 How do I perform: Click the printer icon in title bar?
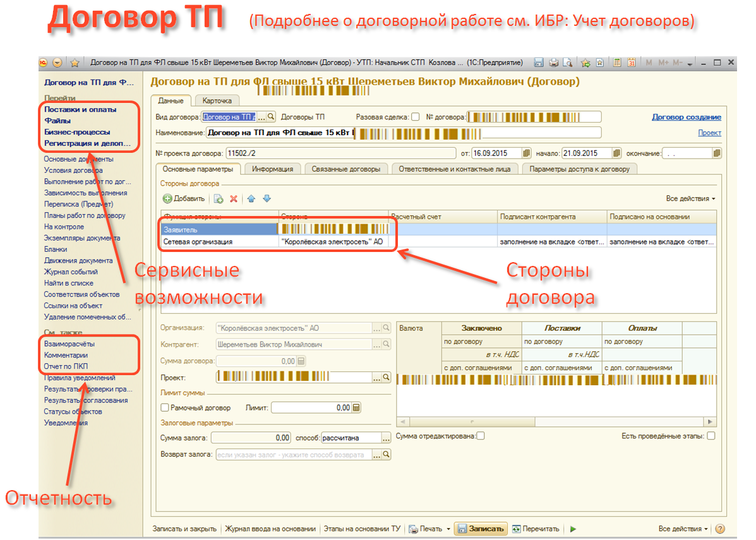click(x=553, y=63)
